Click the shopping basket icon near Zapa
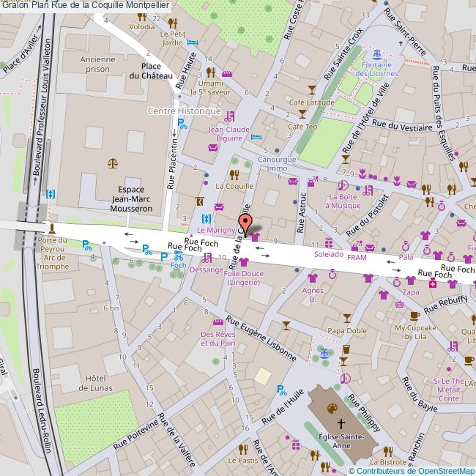This screenshot has width=476, height=476. click(x=399, y=302)
